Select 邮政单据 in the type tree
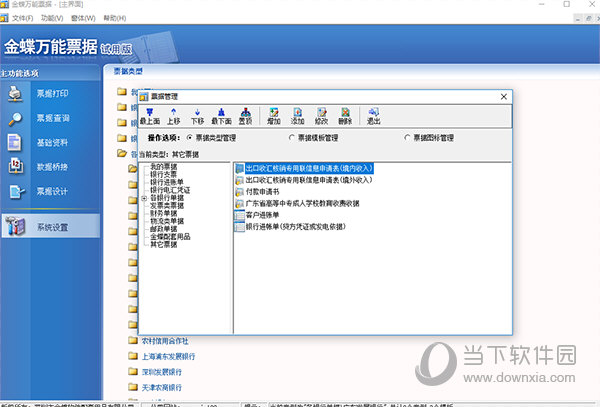The height and width of the screenshot is (407, 600). click(163, 229)
